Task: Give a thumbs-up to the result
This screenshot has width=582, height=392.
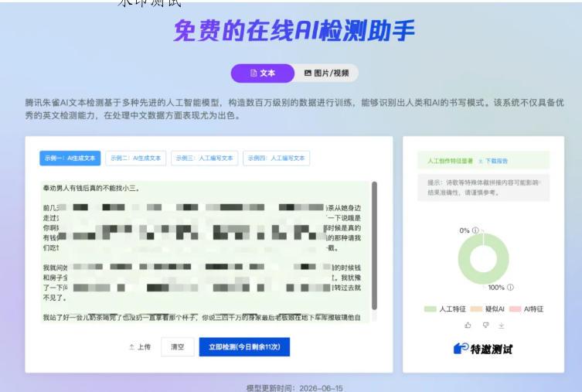Action: pos(468,326)
